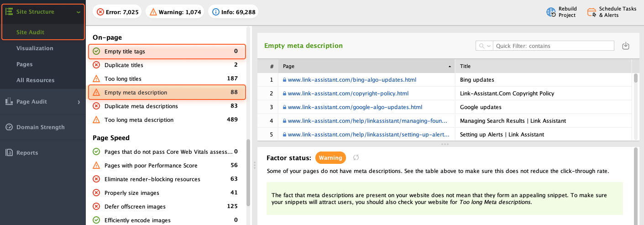Click the Reports icon in sidebar

[x=9, y=153]
